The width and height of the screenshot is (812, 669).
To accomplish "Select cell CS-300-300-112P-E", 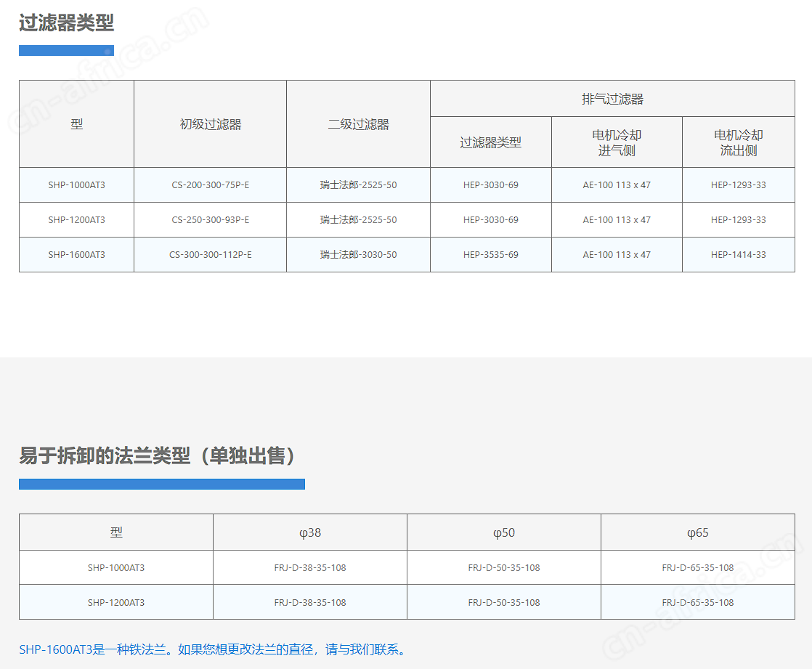I will click(x=210, y=254).
